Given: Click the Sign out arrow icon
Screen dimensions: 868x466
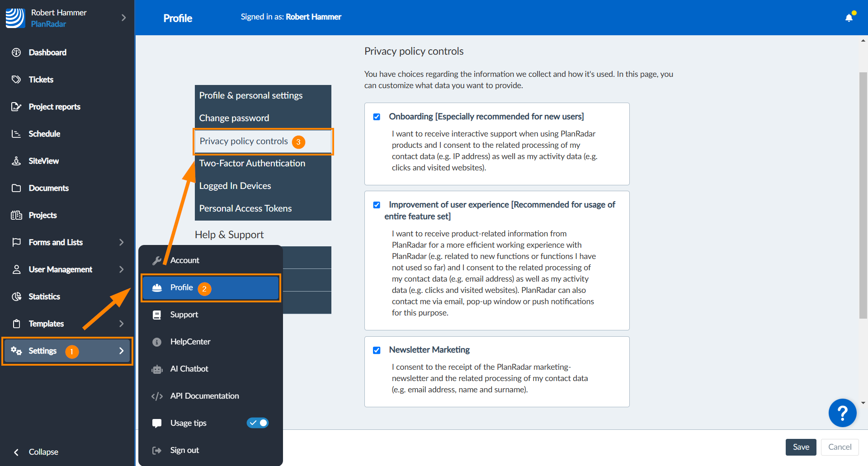Looking at the screenshot, I should pos(157,450).
